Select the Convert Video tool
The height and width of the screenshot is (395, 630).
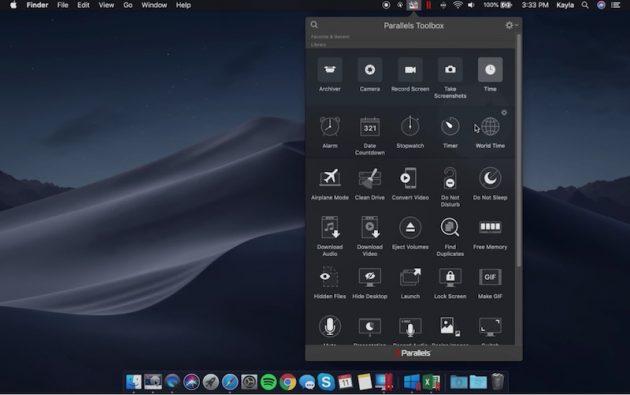tap(410, 184)
